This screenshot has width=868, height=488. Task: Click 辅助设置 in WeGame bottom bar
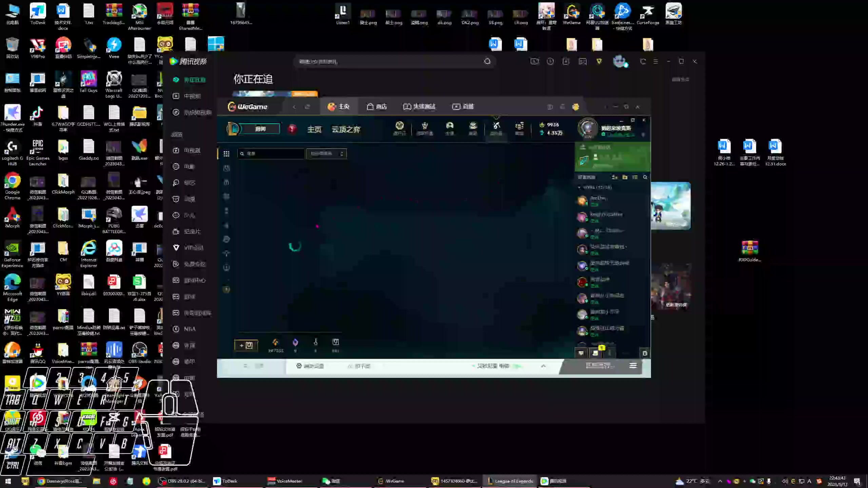[310, 366]
